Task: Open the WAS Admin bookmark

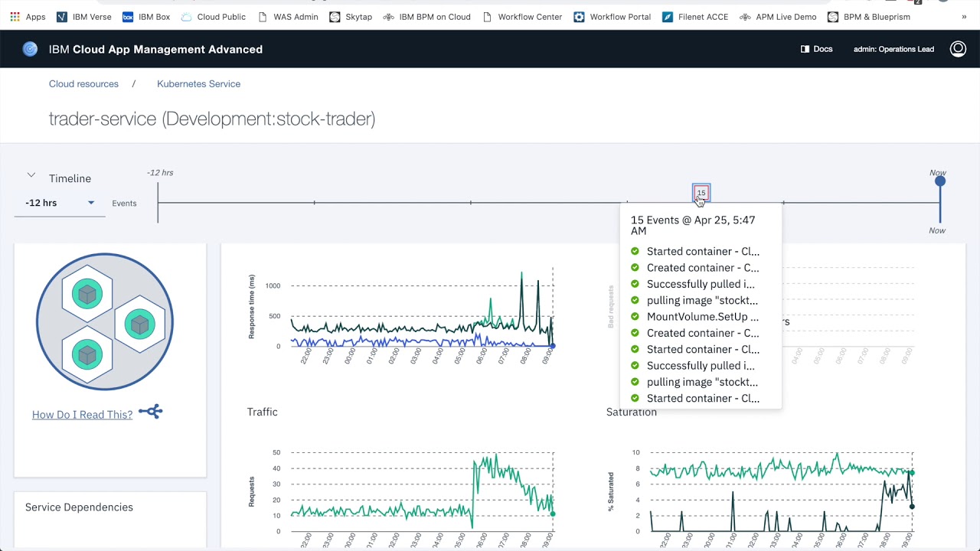Action: (x=288, y=17)
